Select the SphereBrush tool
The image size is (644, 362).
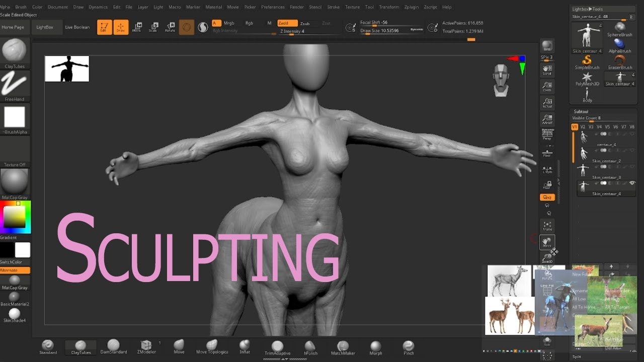[620, 30]
